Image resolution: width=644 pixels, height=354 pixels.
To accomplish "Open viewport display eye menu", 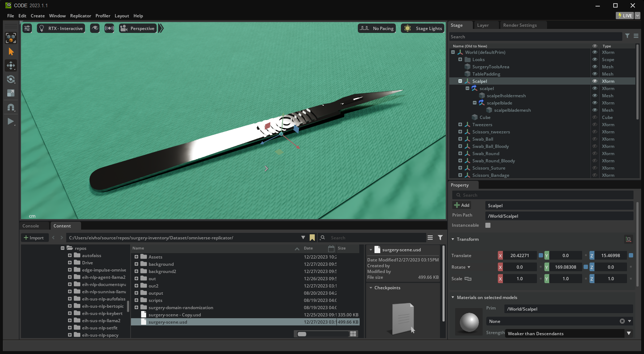I will (x=95, y=28).
